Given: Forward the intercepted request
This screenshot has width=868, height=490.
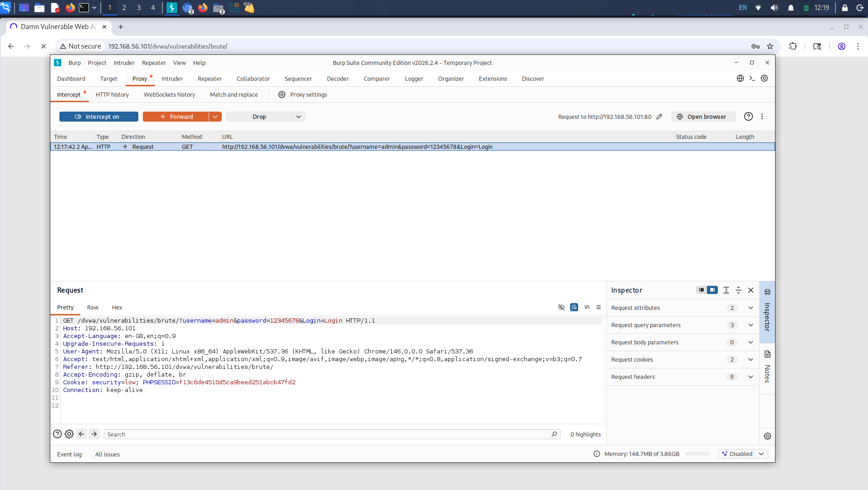Looking at the screenshot, I should [x=176, y=117].
